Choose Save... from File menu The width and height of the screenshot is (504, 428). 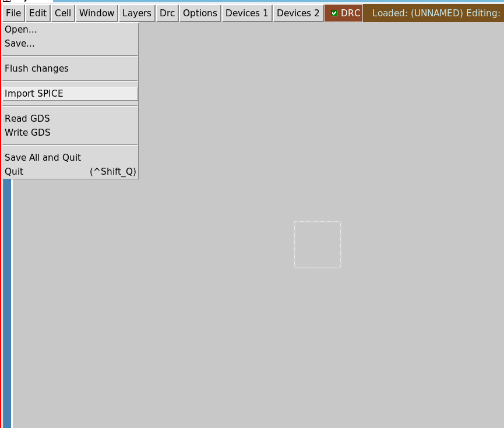click(70, 43)
